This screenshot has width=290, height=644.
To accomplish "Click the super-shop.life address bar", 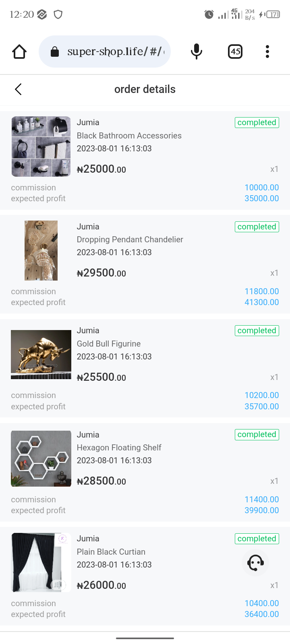I will pyautogui.click(x=115, y=52).
